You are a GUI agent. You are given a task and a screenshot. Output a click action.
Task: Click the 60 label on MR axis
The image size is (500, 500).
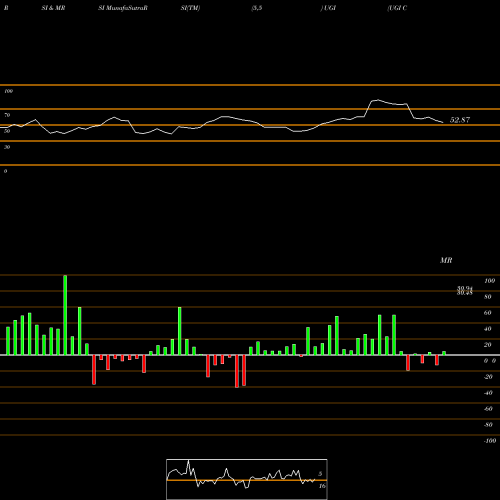[x=488, y=313]
